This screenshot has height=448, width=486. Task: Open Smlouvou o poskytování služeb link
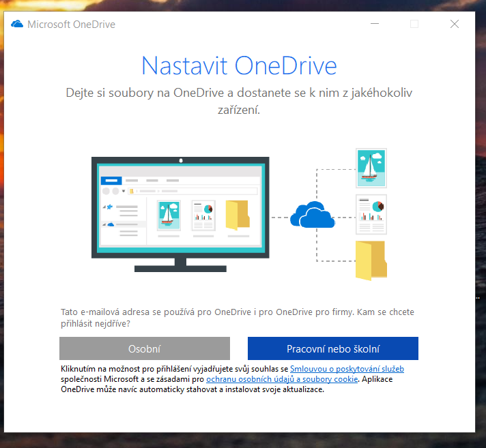click(x=347, y=369)
